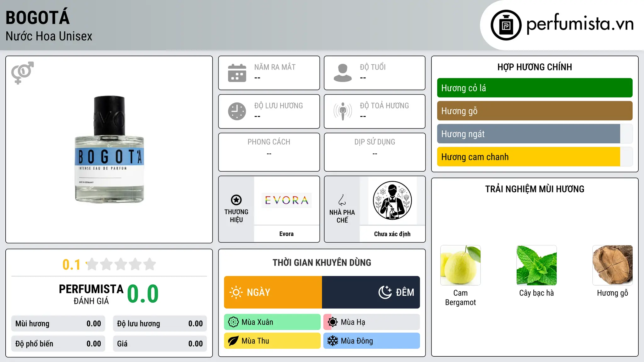This screenshot has width=644, height=362.
Task: Click the Mùa Hạ season bar
Action: [372, 322]
